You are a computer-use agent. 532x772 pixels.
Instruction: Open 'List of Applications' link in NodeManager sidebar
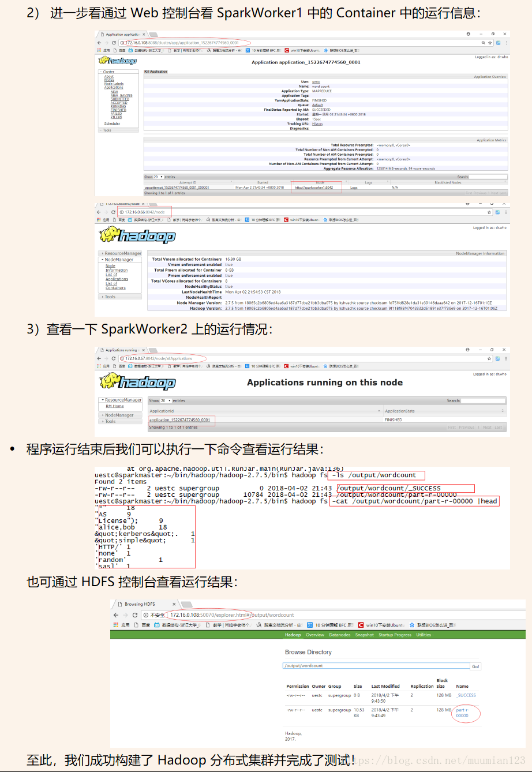coord(117,277)
